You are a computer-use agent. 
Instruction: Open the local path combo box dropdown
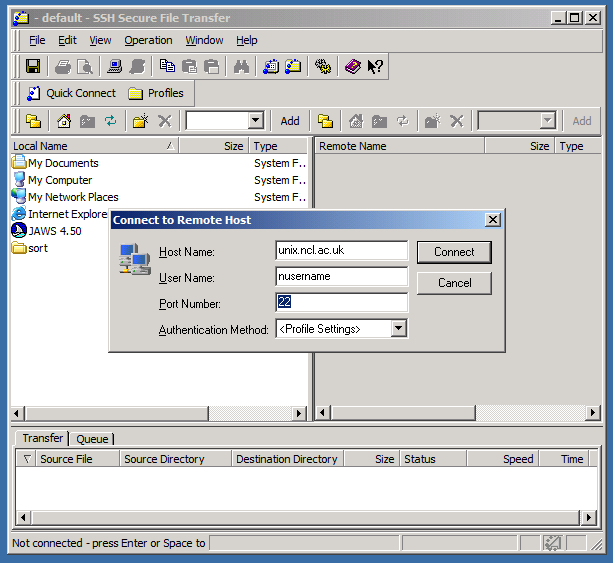point(255,121)
